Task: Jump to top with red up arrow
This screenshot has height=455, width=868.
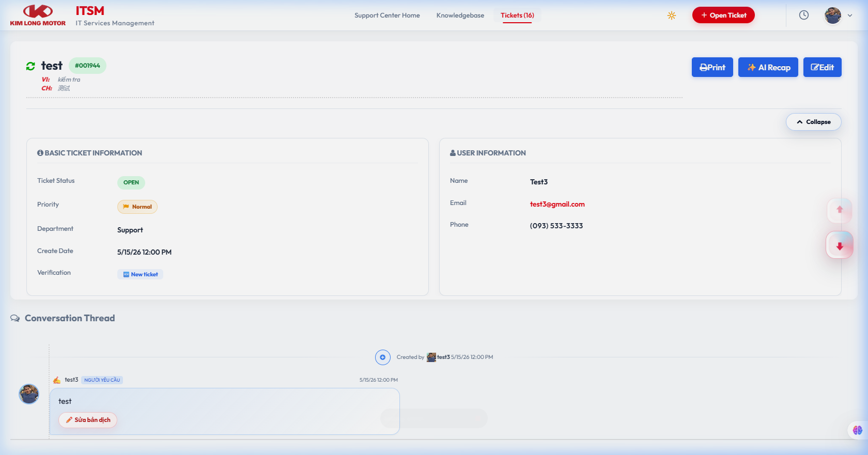Action: click(x=840, y=210)
